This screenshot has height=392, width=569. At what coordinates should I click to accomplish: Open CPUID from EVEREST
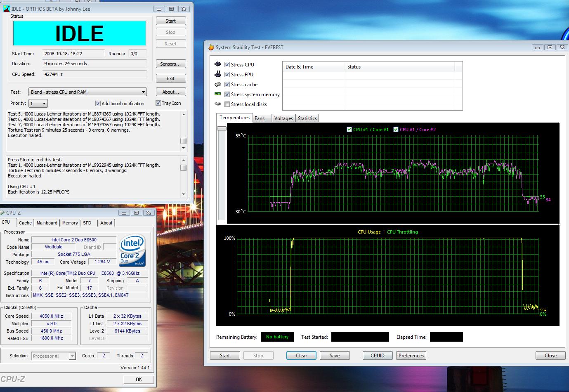click(378, 356)
